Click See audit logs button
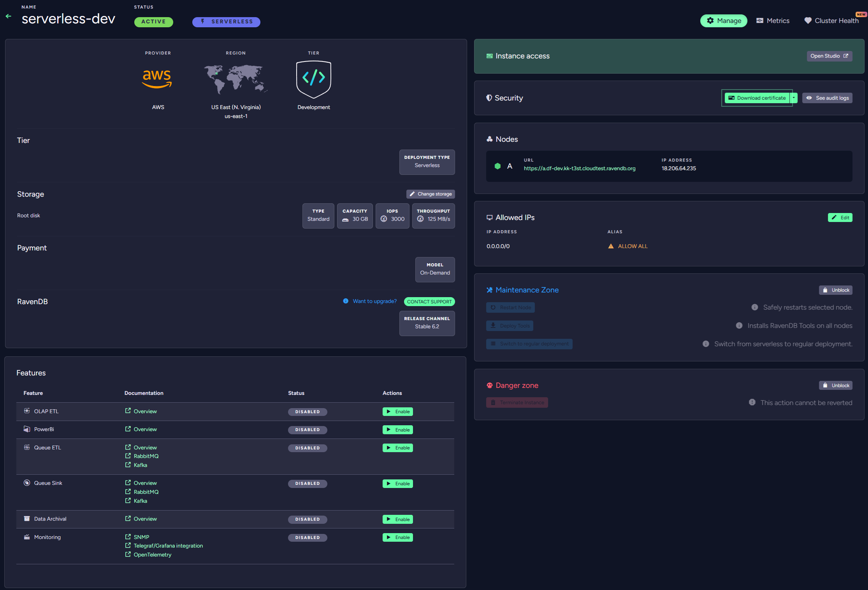Viewport: 868px width, 590px height. 827,98
